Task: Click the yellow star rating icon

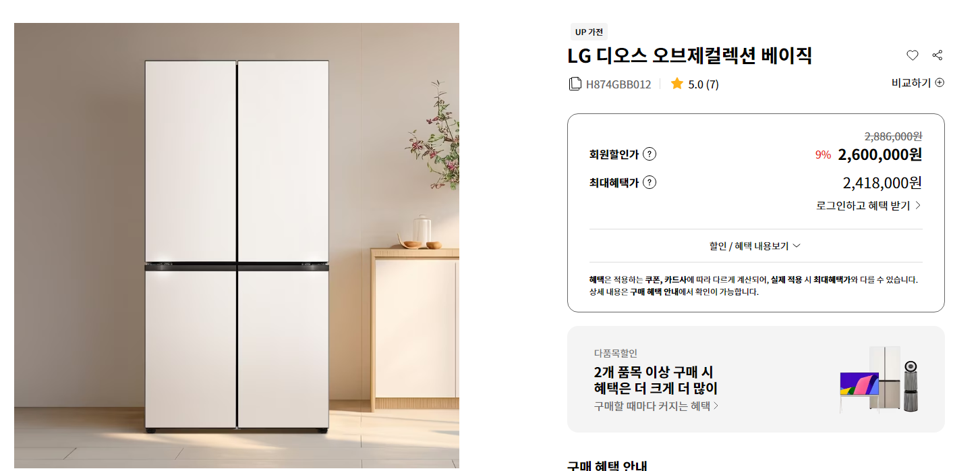Action: (677, 84)
